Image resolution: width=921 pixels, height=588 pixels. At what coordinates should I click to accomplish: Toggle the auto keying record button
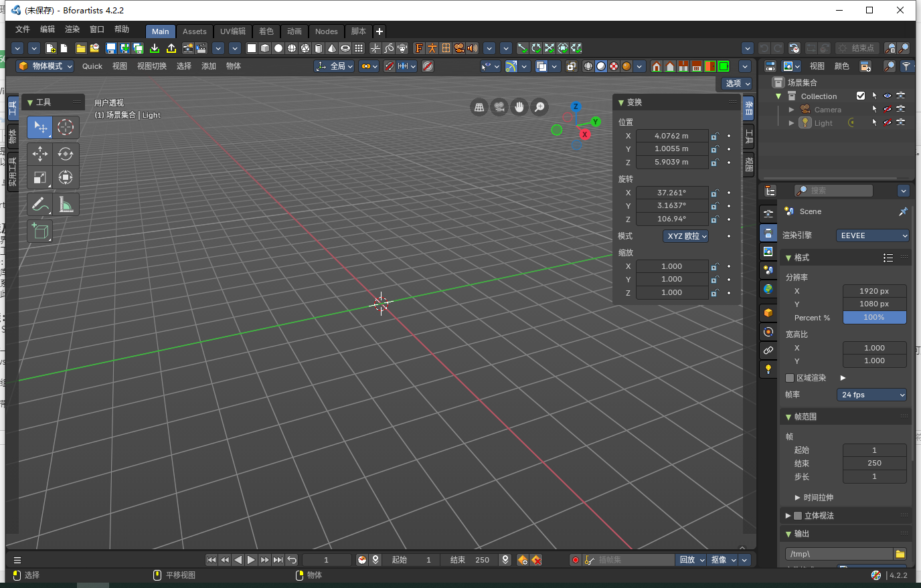click(575, 560)
